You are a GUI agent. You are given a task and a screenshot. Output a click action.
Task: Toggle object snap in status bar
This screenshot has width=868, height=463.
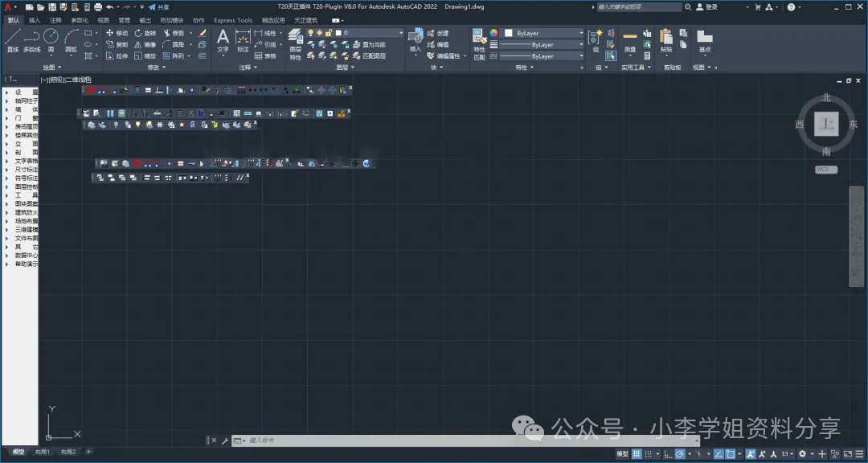point(731,454)
